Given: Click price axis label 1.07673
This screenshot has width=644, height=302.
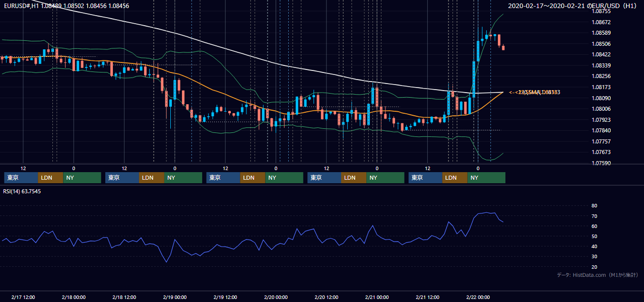Looking at the screenshot, I should [x=602, y=152].
